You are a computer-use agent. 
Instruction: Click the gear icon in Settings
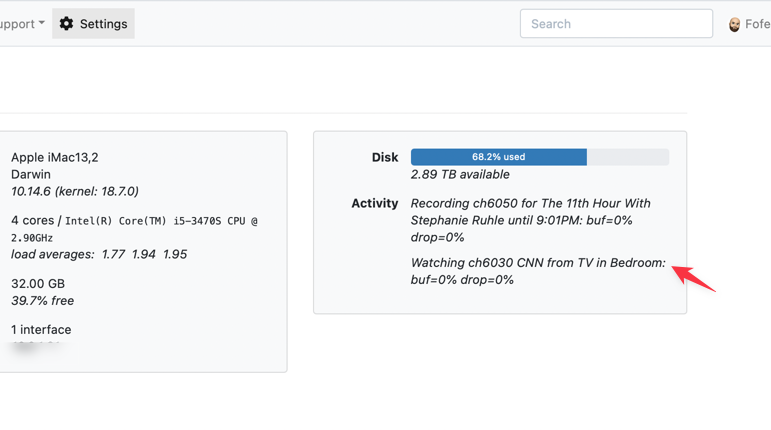[x=67, y=24]
